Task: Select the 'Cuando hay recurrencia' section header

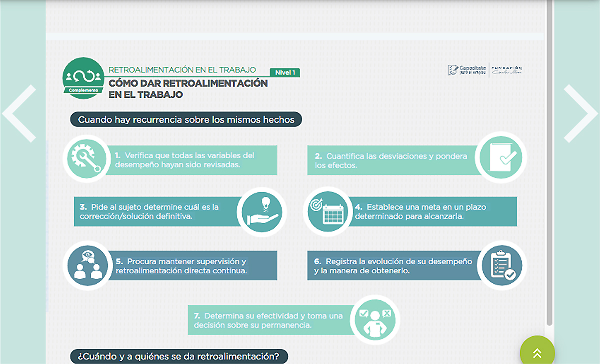Action: (186, 120)
